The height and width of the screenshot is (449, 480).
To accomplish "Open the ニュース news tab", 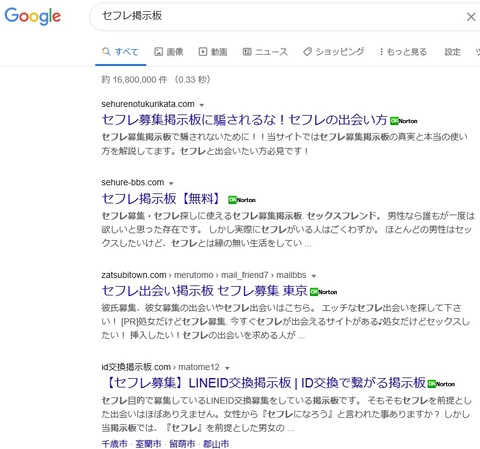I will pos(265,52).
